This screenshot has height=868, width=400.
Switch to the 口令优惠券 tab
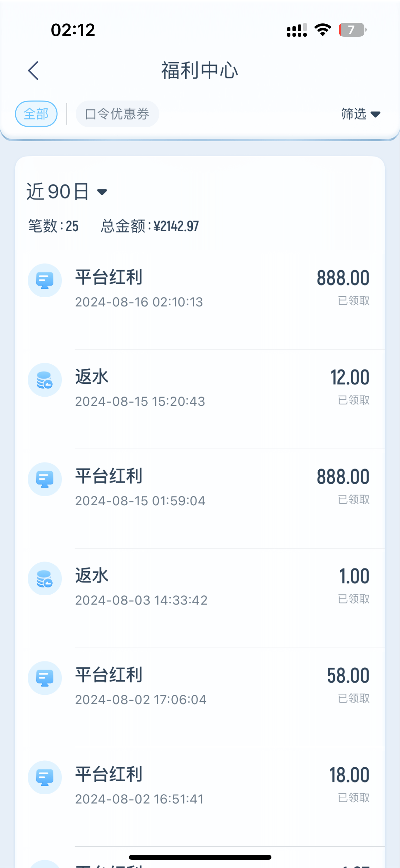pos(117,114)
